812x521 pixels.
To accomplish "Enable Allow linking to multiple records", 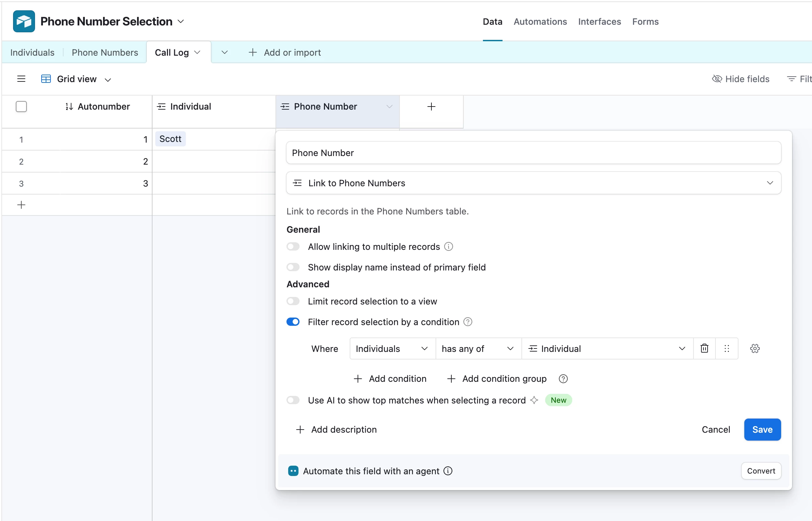I will point(293,247).
